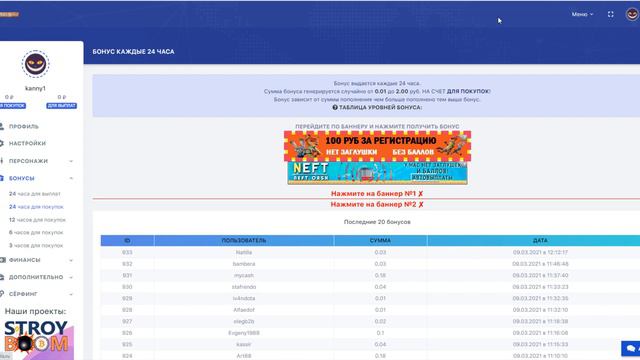Click user Alfaedof in bonus table
Screen dimensions: 640x360
click(x=244, y=310)
